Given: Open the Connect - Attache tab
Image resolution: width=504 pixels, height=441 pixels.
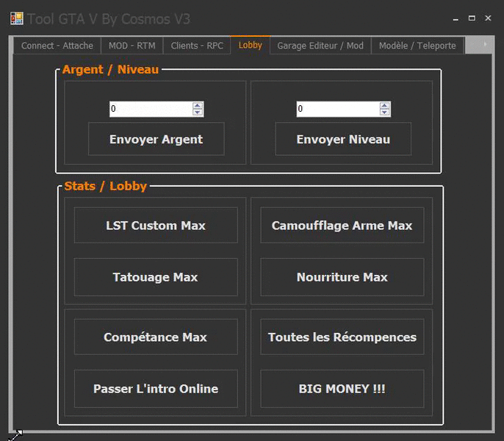Looking at the screenshot, I should 57,46.
